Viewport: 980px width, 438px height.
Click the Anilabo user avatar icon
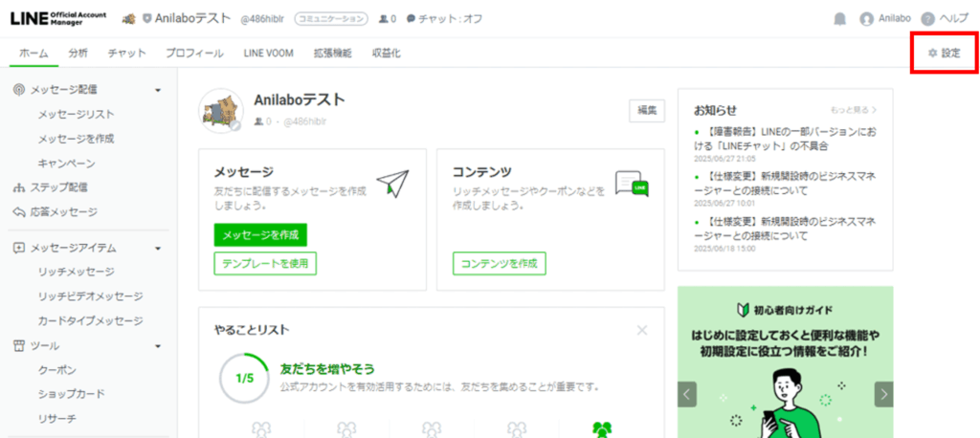[867, 18]
